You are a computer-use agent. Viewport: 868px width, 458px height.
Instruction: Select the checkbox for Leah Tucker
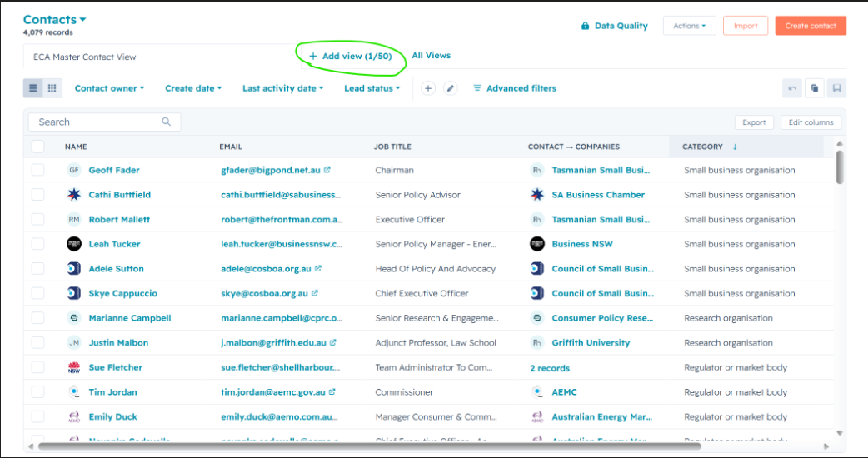37,244
